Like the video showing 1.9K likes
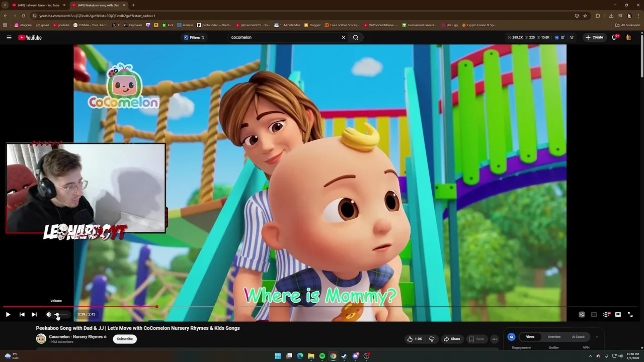Viewport: 644px width, 362px height. click(x=415, y=339)
